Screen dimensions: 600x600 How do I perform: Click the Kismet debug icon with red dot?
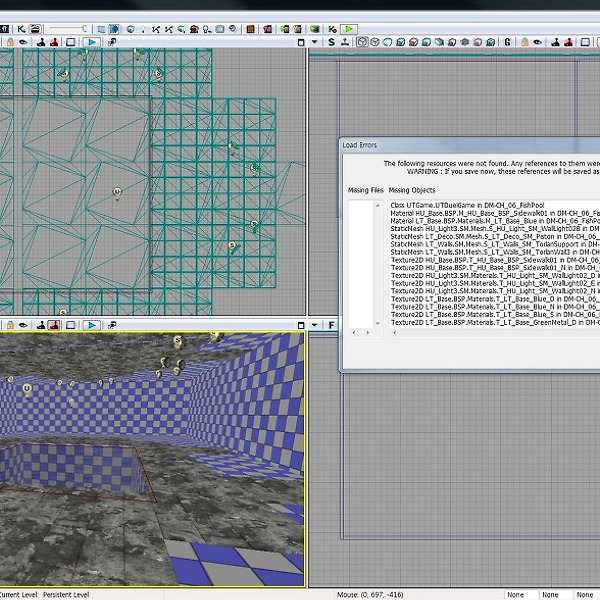tap(332, 29)
